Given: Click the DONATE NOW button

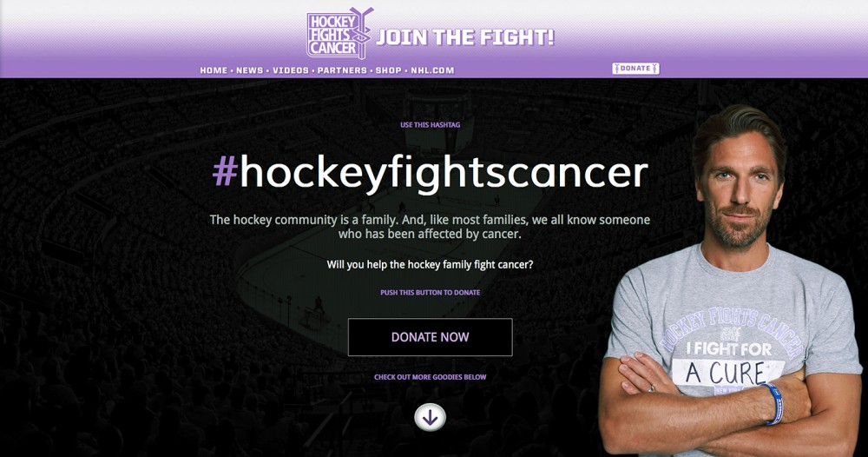Looking at the screenshot, I should pos(431,337).
